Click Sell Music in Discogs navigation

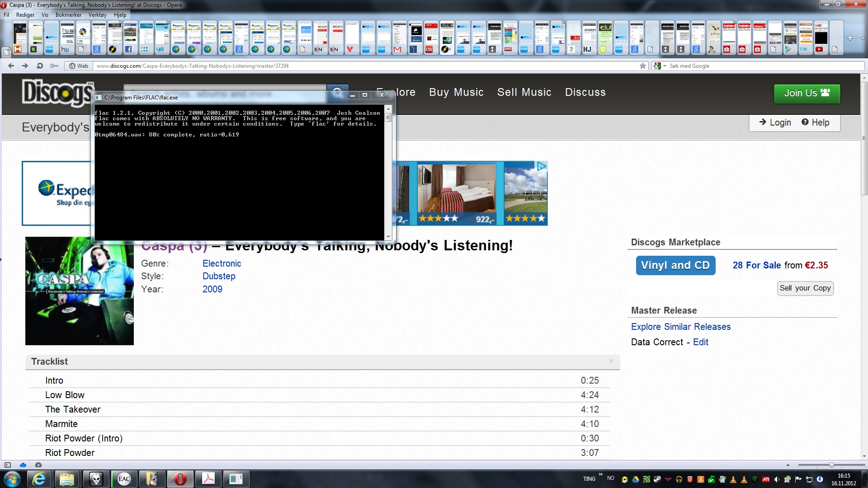tap(524, 92)
